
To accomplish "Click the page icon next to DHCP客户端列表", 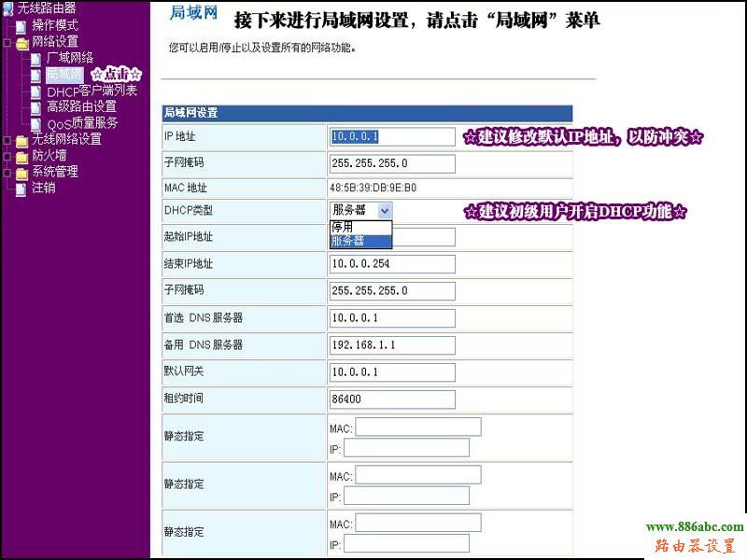I will (x=36, y=91).
